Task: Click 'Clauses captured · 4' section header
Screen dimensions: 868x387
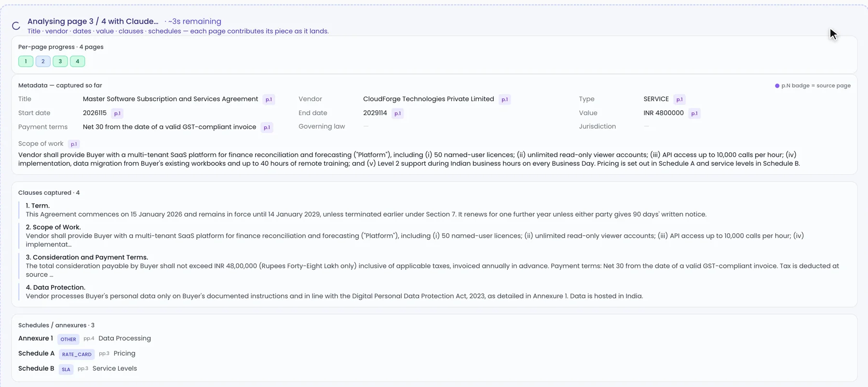Action: click(49, 193)
